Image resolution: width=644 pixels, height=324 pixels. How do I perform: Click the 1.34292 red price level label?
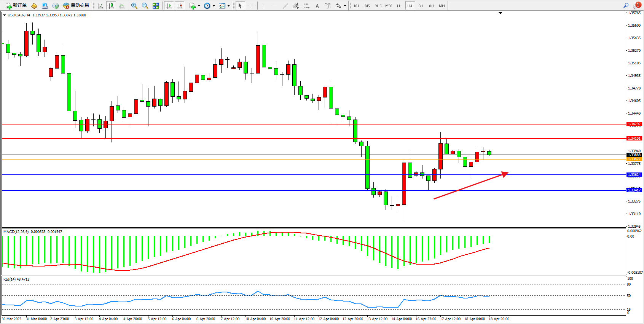point(634,124)
